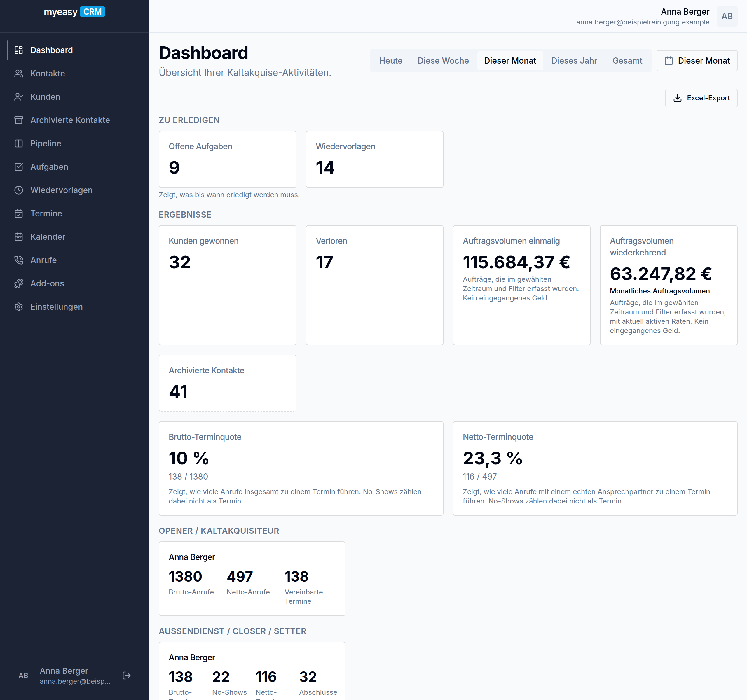Open Anrufe in the sidebar
747x700 pixels.
coord(74,260)
